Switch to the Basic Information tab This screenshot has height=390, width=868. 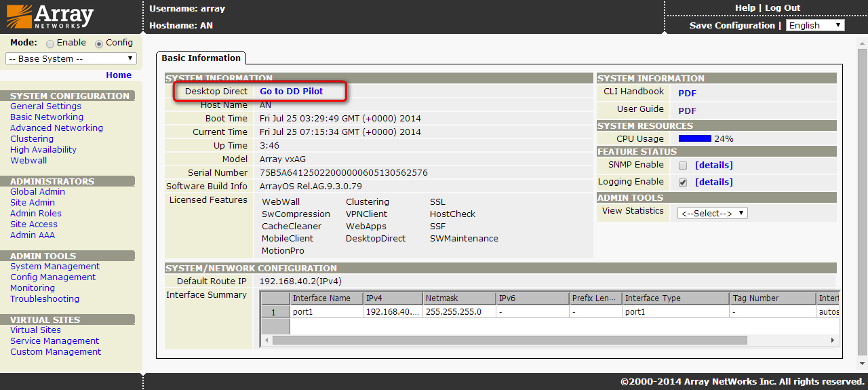[201, 58]
